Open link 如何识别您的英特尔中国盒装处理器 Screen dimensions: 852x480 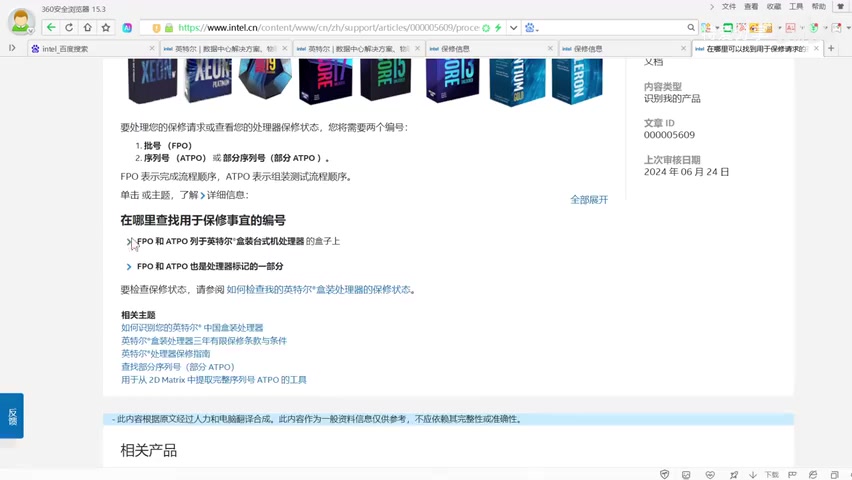point(192,328)
